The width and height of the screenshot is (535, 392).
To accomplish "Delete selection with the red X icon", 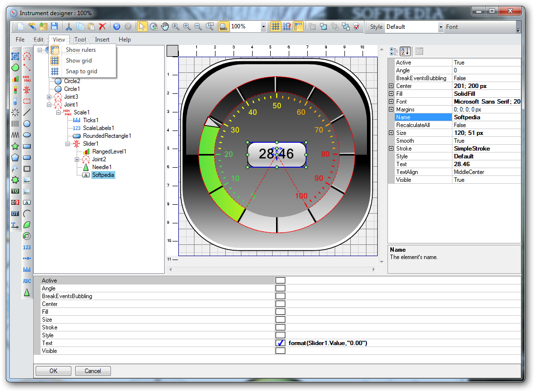I will coord(102,26).
